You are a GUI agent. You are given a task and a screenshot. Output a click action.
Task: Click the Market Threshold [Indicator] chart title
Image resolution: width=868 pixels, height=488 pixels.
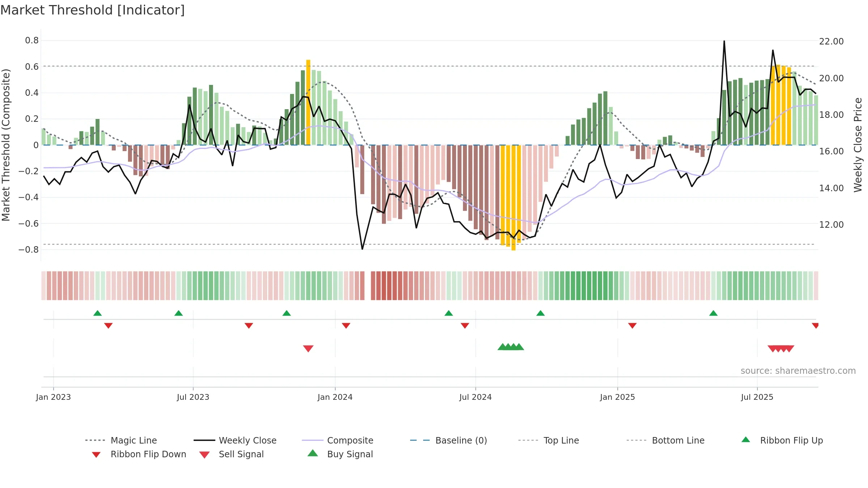pos(93,10)
